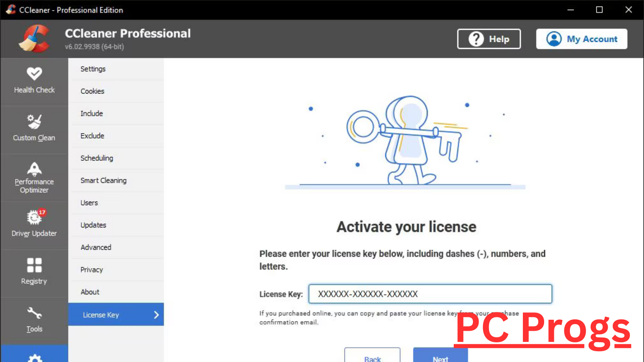Open the Cookies options page
The image size is (644, 362).
click(116, 91)
